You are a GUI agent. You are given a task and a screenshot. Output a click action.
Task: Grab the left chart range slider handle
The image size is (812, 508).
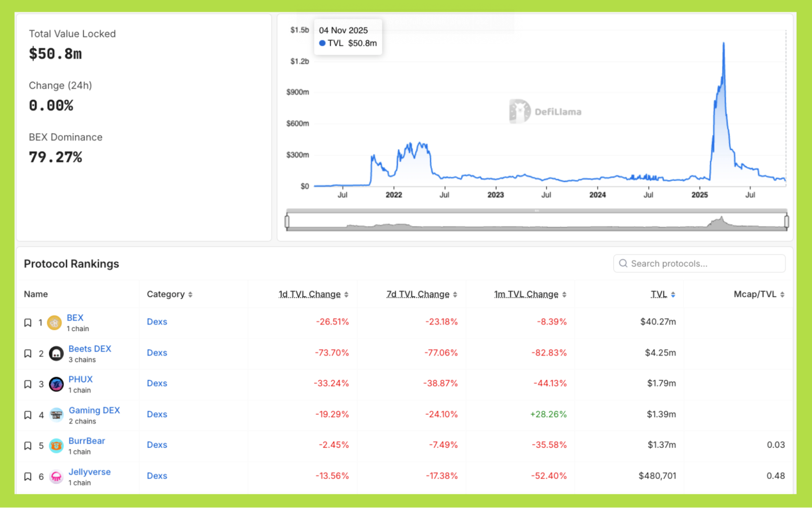[x=287, y=221]
